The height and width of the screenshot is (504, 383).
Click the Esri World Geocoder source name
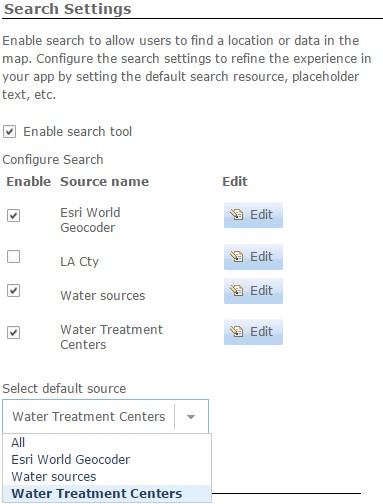(90, 220)
